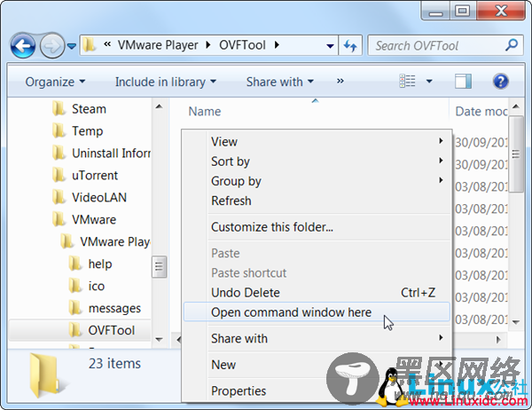Choose Open command window here
Screen dimensions: 532x410
pyautogui.click(x=317, y=312)
